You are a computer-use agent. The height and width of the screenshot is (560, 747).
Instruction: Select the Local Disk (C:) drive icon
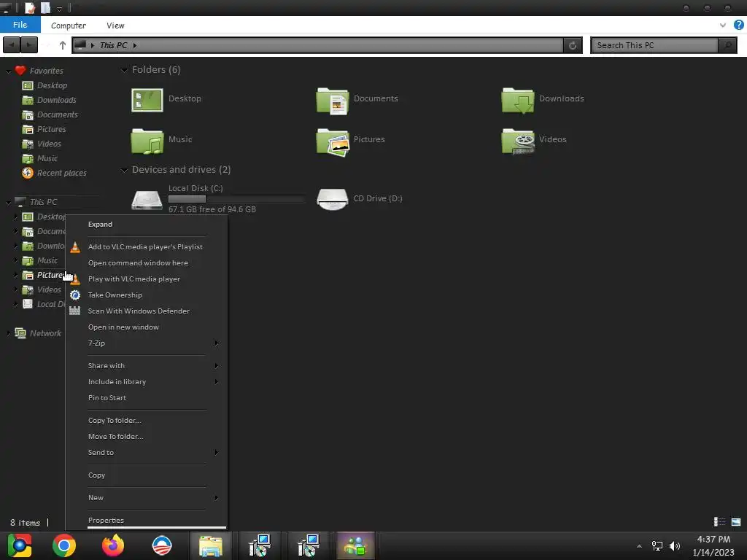coord(147,200)
